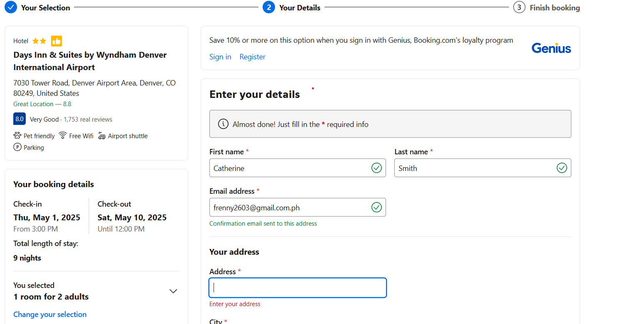Screen dimensions: 644x324
Task: Click the green checkmark in Last name field
Action: point(561,168)
